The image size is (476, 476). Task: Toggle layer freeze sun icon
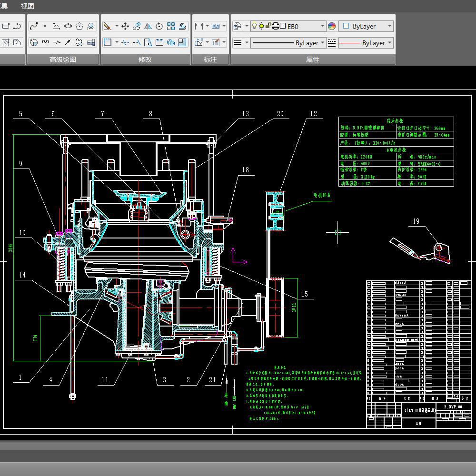[x=261, y=26]
